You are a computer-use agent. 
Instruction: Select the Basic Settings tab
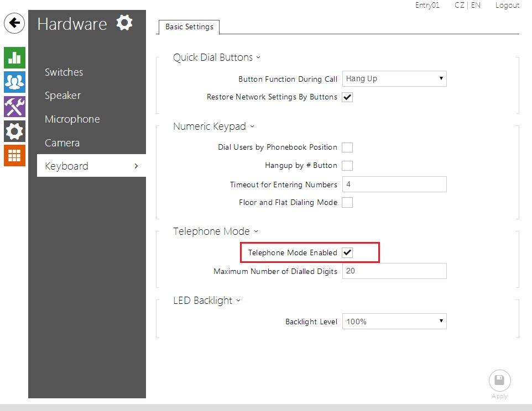(x=189, y=27)
